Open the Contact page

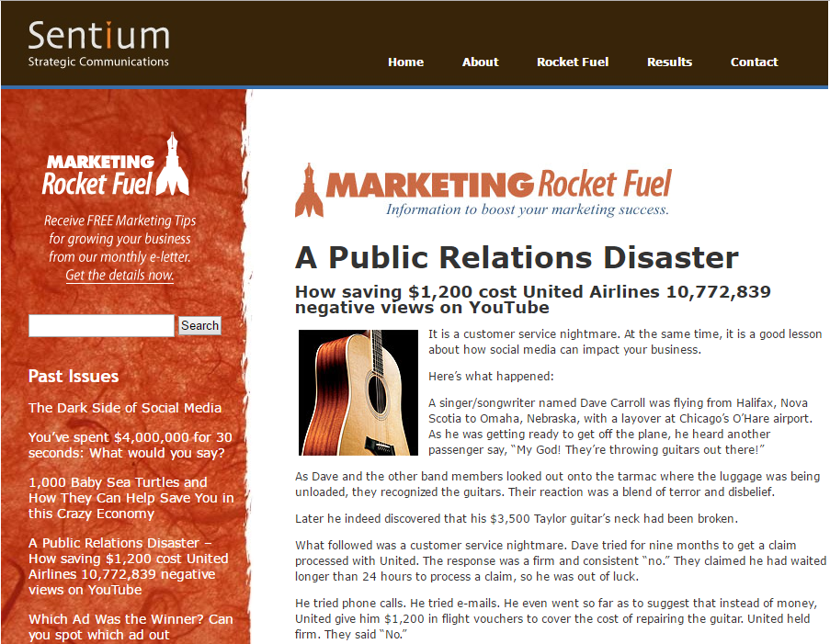pyautogui.click(x=754, y=62)
